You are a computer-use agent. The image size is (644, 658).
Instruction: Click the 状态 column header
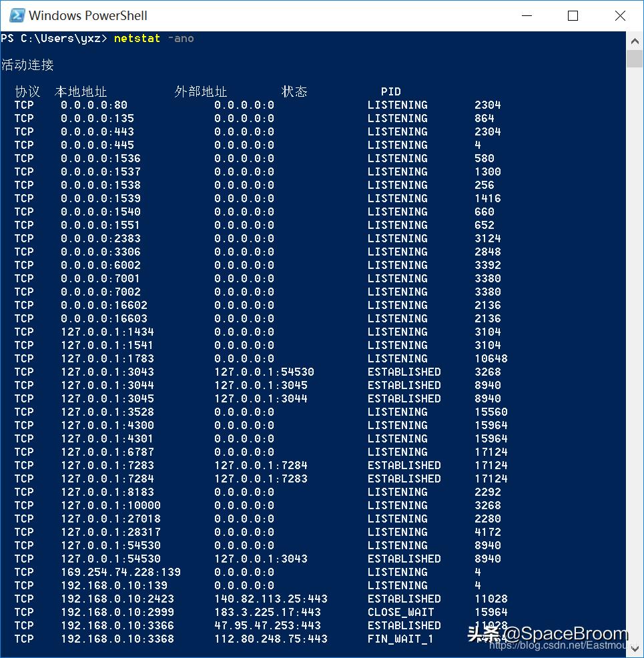pos(294,91)
